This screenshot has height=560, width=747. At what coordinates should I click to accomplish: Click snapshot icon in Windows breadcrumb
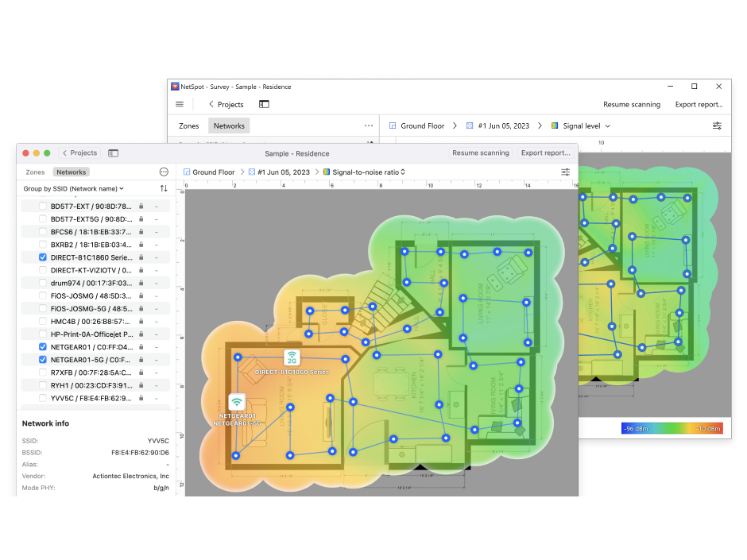470,126
